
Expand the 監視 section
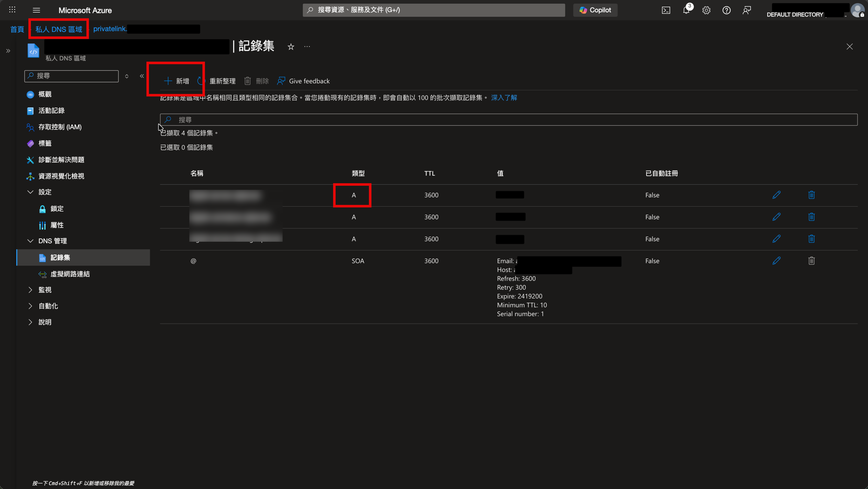tap(30, 290)
